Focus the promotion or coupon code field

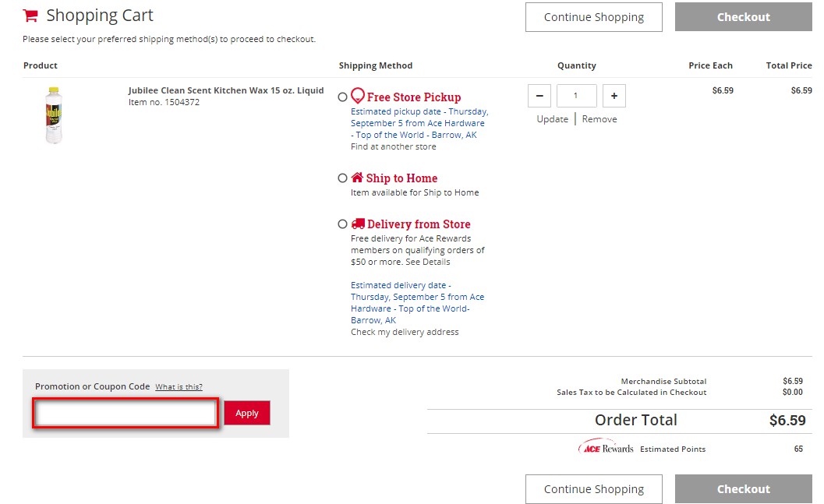pyautogui.click(x=126, y=413)
